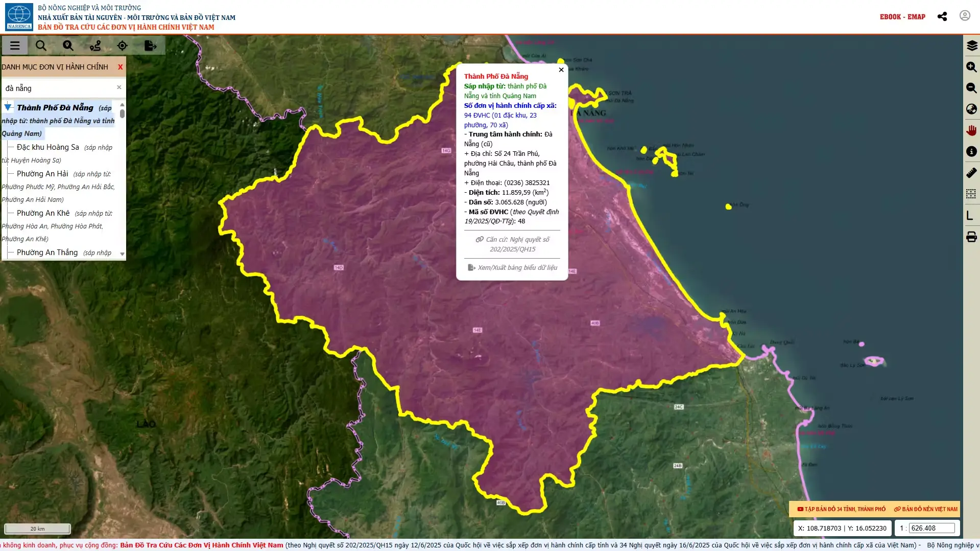Open Căn cứ Nghị quyết số 202/2025/QH15 link

tap(513, 244)
